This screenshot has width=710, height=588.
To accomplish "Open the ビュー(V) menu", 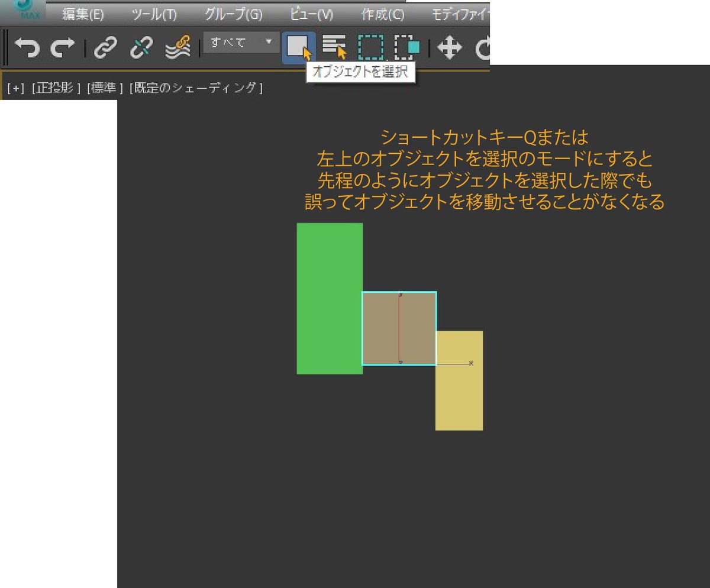I will pyautogui.click(x=311, y=14).
